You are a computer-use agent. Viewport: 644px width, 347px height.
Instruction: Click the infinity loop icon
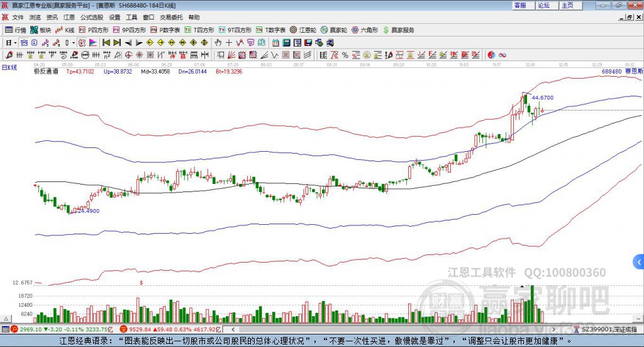[x=502, y=55]
